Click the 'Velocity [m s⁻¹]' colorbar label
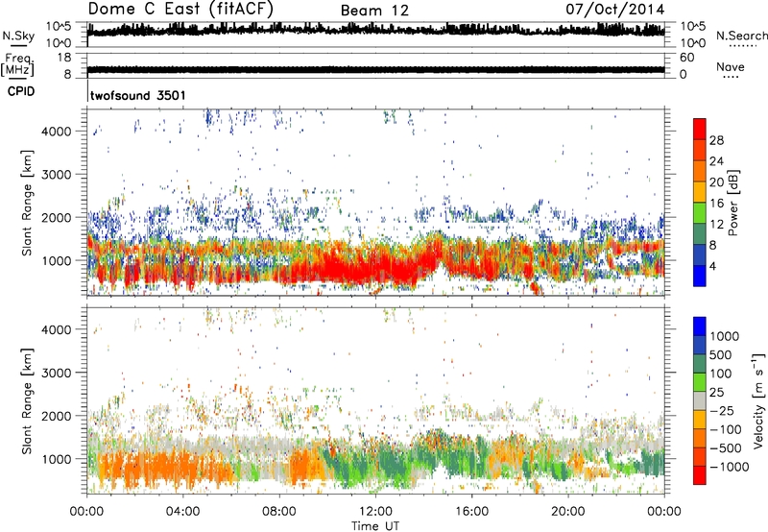Image resolution: width=768 pixels, height=532 pixels. click(x=758, y=400)
